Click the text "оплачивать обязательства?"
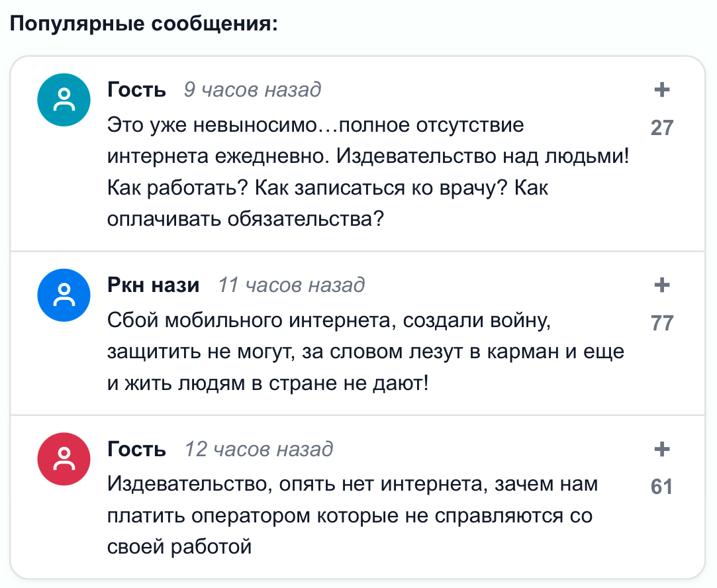This screenshot has height=588, width=717. click(246, 218)
